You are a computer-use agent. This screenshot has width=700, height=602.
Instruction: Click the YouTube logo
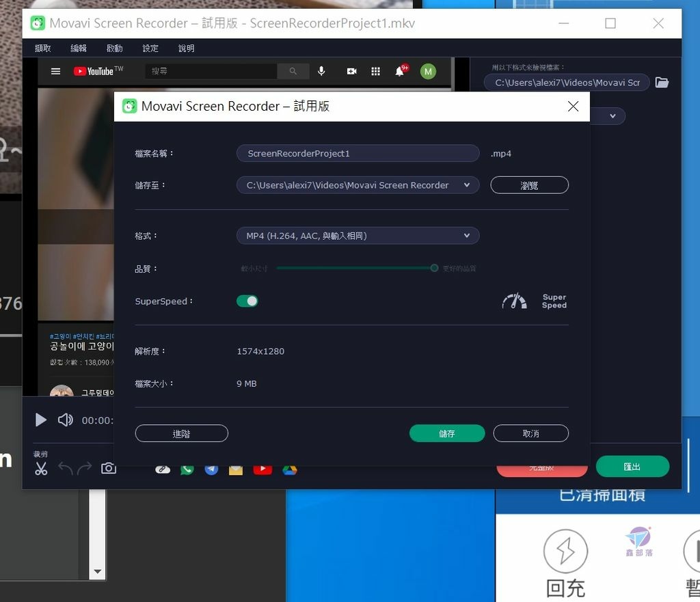click(98, 71)
